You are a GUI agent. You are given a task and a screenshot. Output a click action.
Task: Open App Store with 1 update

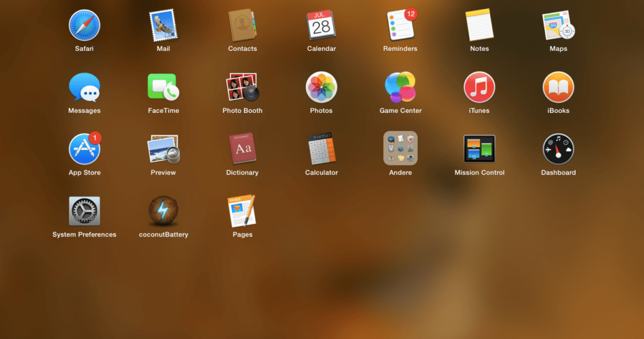pos(84,149)
